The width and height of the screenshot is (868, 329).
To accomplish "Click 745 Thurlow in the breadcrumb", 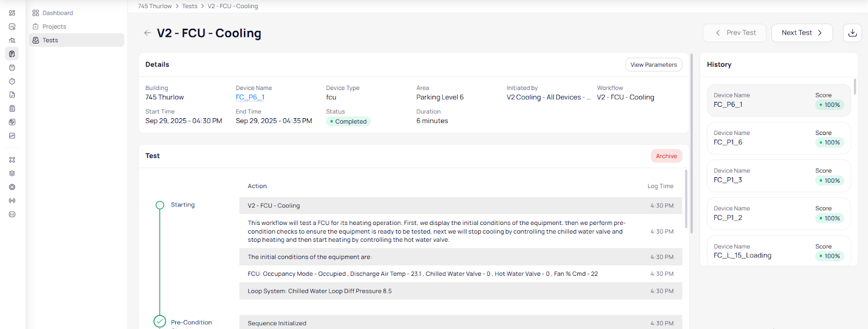I will click(x=155, y=6).
